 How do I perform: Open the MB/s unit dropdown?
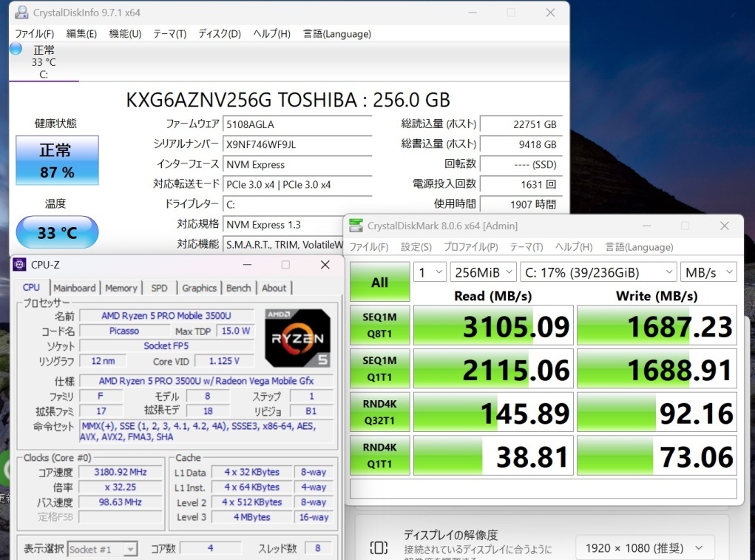point(708,272)
